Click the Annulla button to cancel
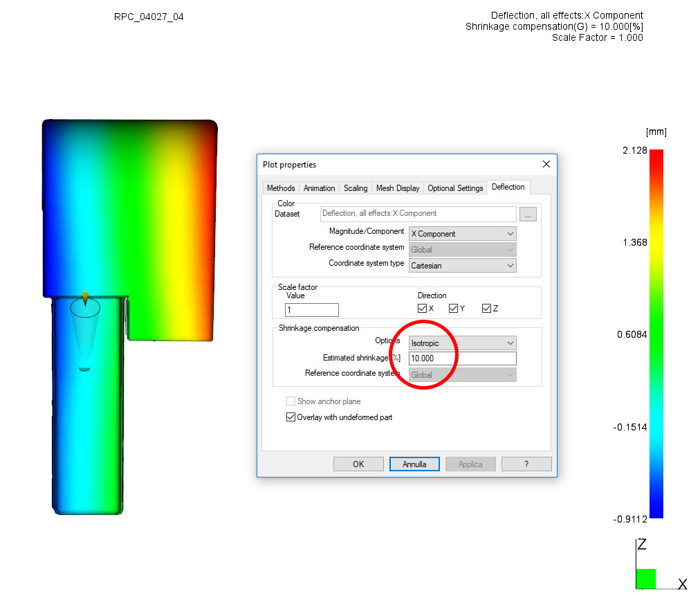Screen dimensions: 700x600 pos(414,464)
